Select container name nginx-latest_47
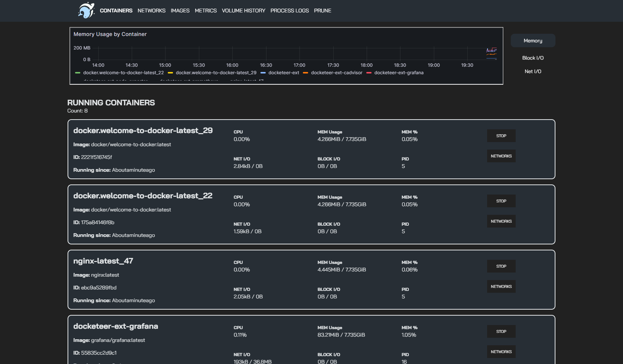Image resolution: width=623 pixels, height=364 pixels. [x=103, y=261]
